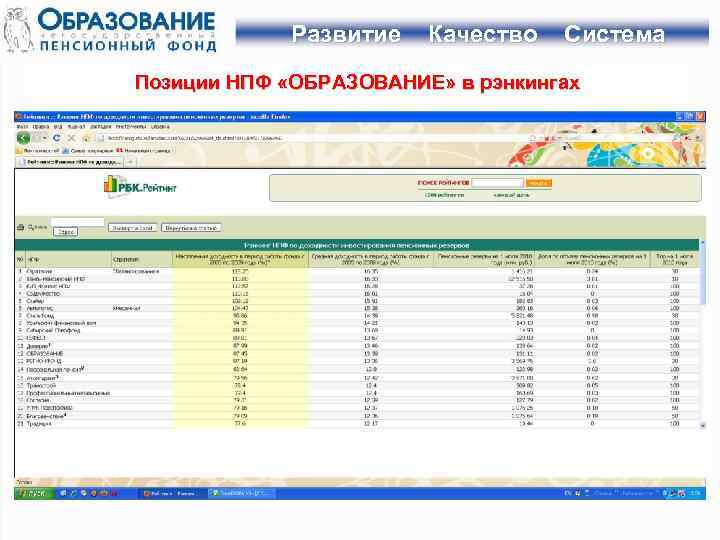Viewport: 720px width, 540px height.
Task: Click the browser search box in toolbar
Action: 615,138
